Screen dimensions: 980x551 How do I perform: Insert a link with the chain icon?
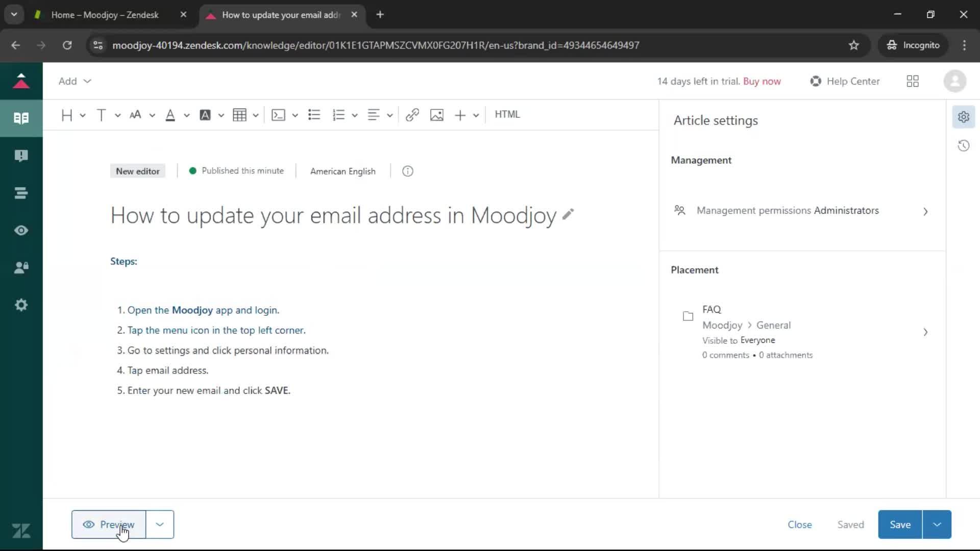click(412, 115)
